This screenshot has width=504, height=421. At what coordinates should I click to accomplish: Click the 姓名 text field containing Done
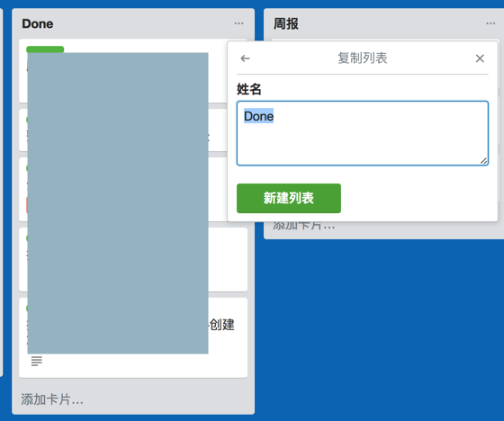click(363, 133)
